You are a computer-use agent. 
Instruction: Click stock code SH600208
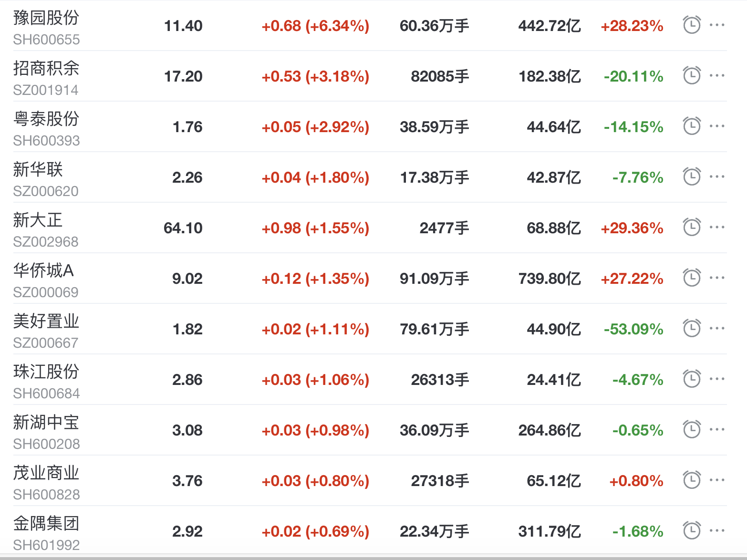pyautogui.click(x=46, y=444)
